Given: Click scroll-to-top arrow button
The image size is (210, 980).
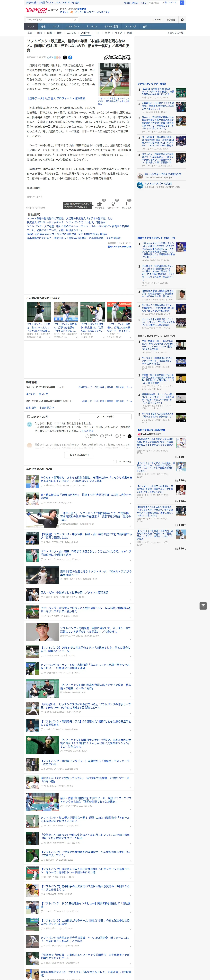Looking at the screenshot, I should point(203,606).
